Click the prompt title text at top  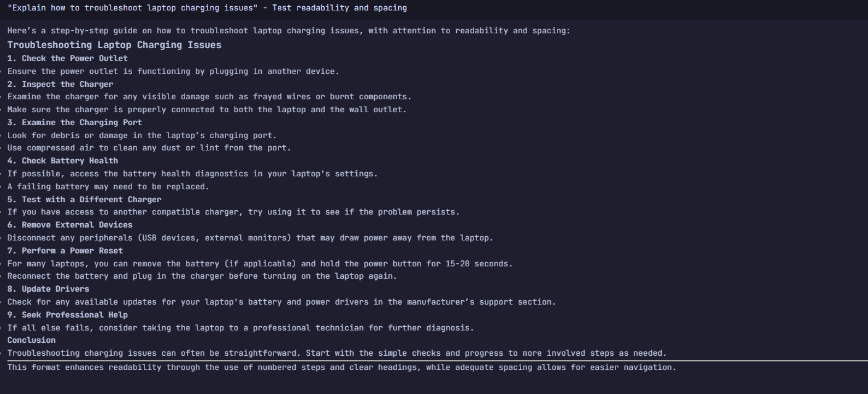pos(207,8)
